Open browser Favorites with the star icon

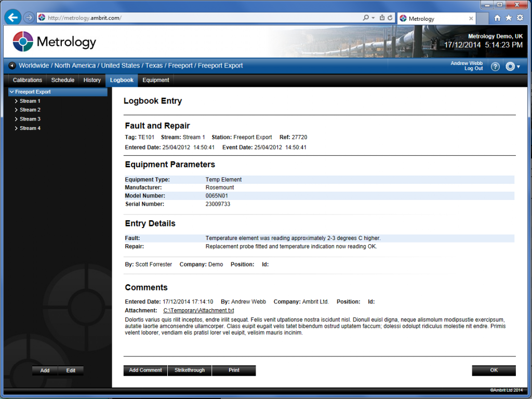[x=508, y=17]
